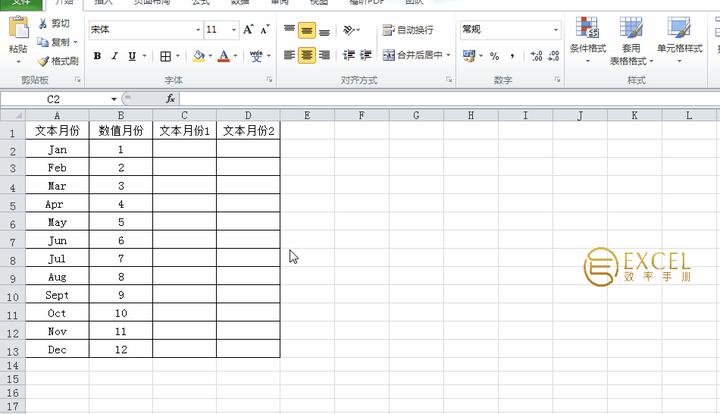Open the Paste options dropdown arrow
This screenshot has width=720, height=414.
18,62
